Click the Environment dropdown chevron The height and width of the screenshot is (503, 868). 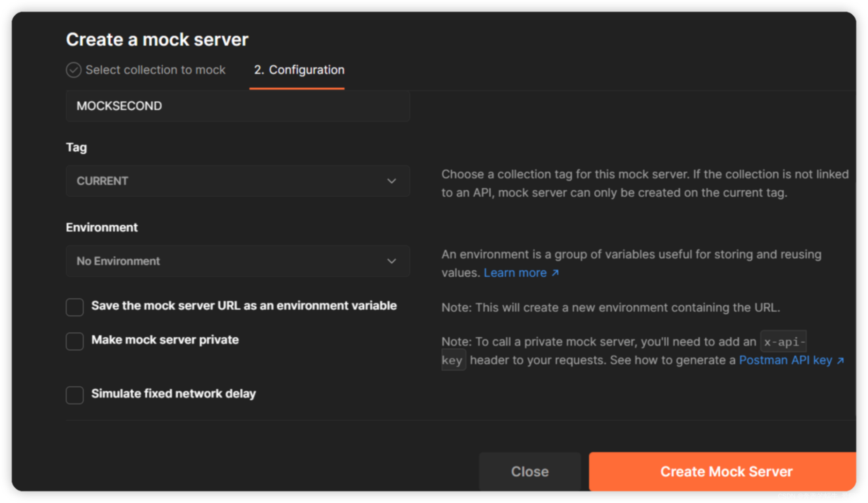tap(392, 261)
